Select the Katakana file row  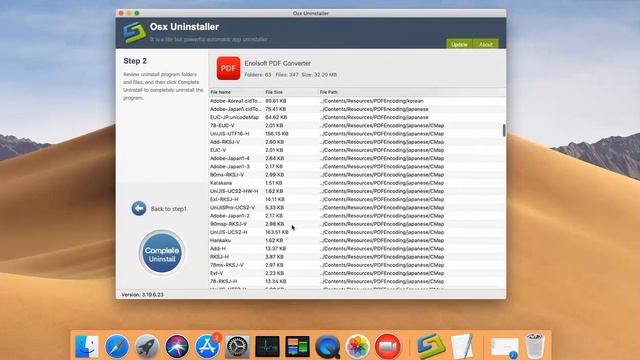coord(357,183)
